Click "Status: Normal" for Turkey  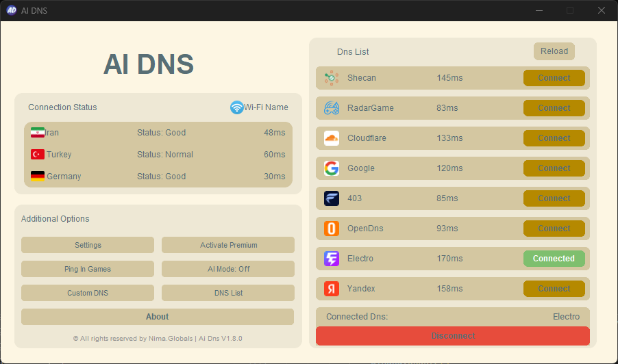165,154
